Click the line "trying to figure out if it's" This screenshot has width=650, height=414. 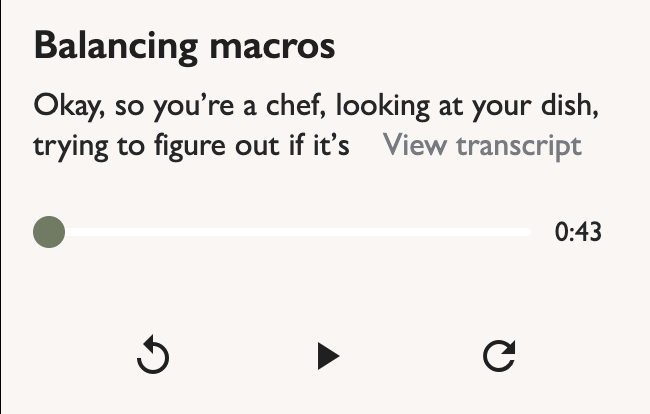click(191, 146)
